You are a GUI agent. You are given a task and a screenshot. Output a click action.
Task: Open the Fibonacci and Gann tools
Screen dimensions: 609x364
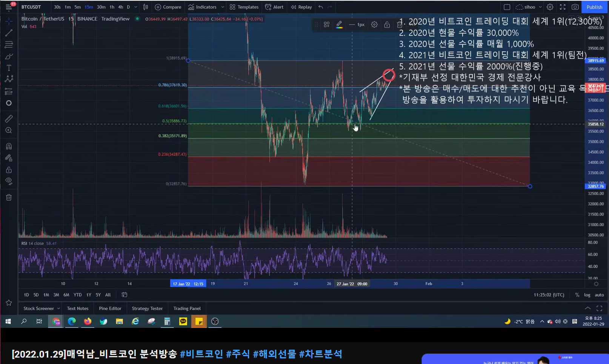[x=9, y=44]
